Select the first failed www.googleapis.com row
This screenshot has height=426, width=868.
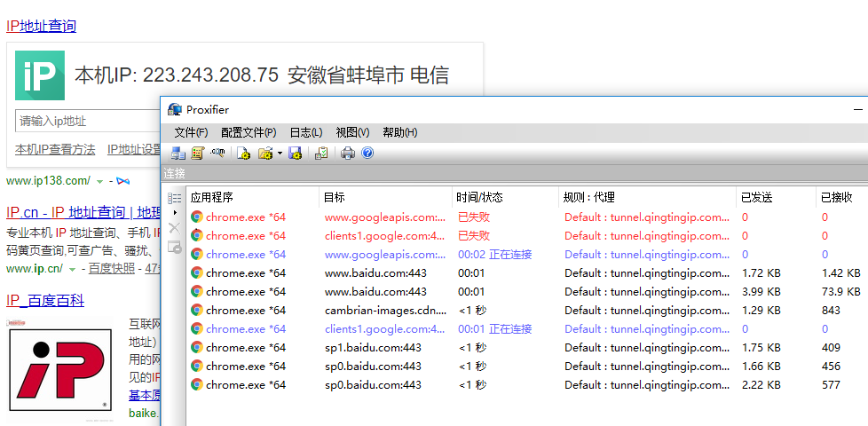click(527, 217)
